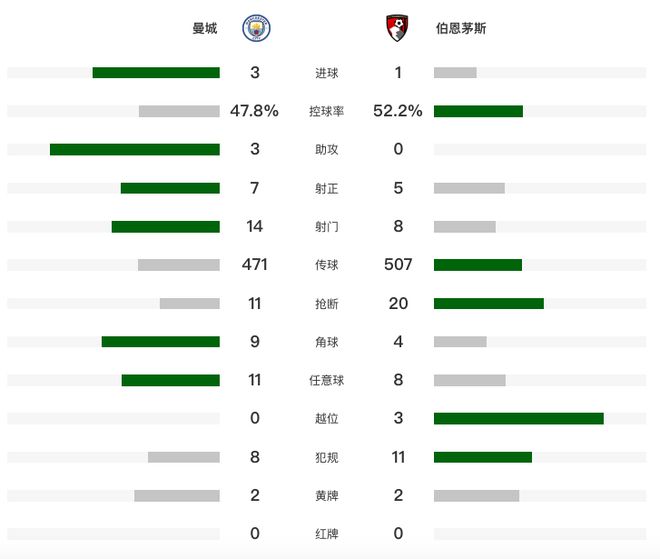Open the 曼城 team name link
The width and height of the screenshot is (660, 559).
coord(205,29)
